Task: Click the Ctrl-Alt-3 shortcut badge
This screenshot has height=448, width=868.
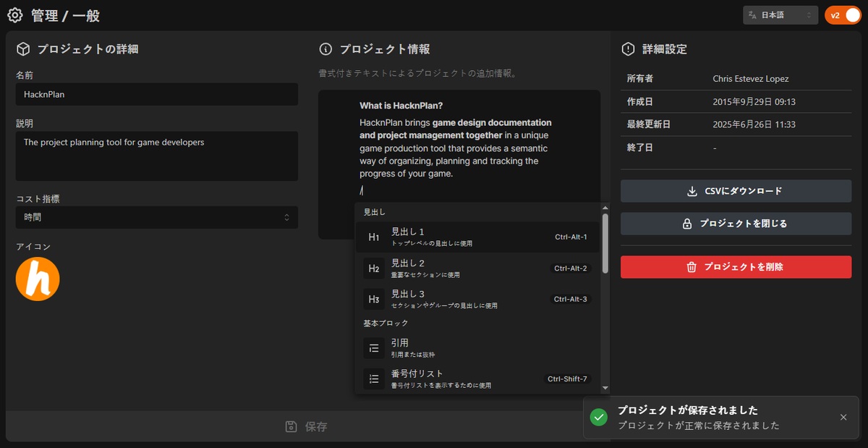Action: 571,299
